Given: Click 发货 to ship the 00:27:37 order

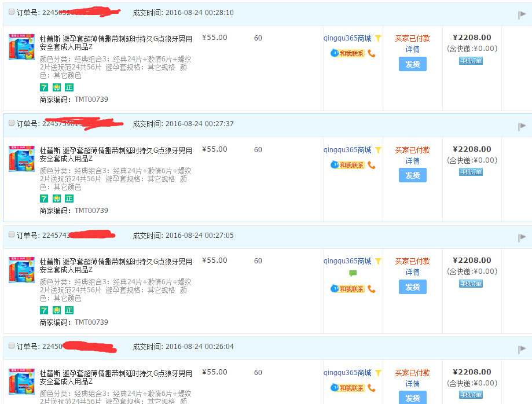Looking at the screenshot, I should click(x=413, y=175).
